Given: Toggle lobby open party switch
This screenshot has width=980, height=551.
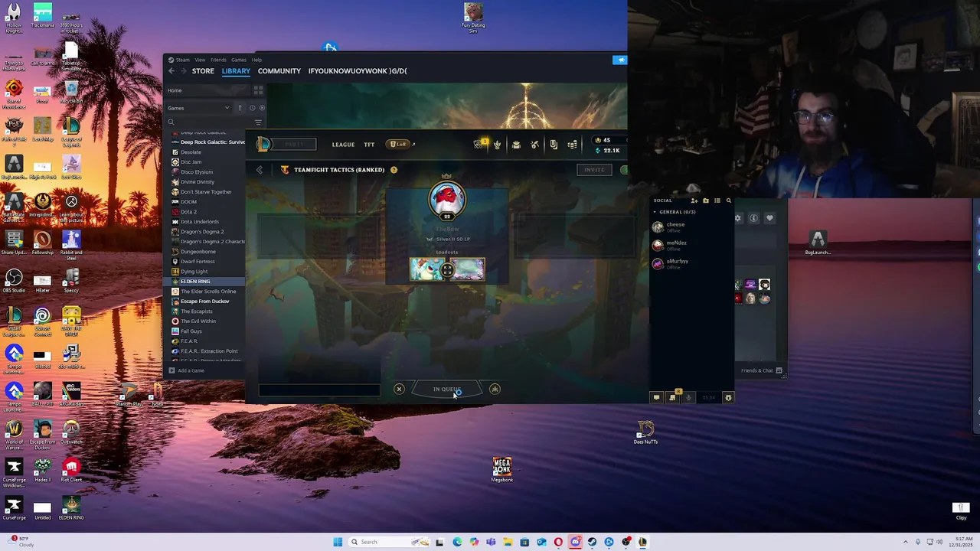Looking at the screenshot, I should 623,170.
